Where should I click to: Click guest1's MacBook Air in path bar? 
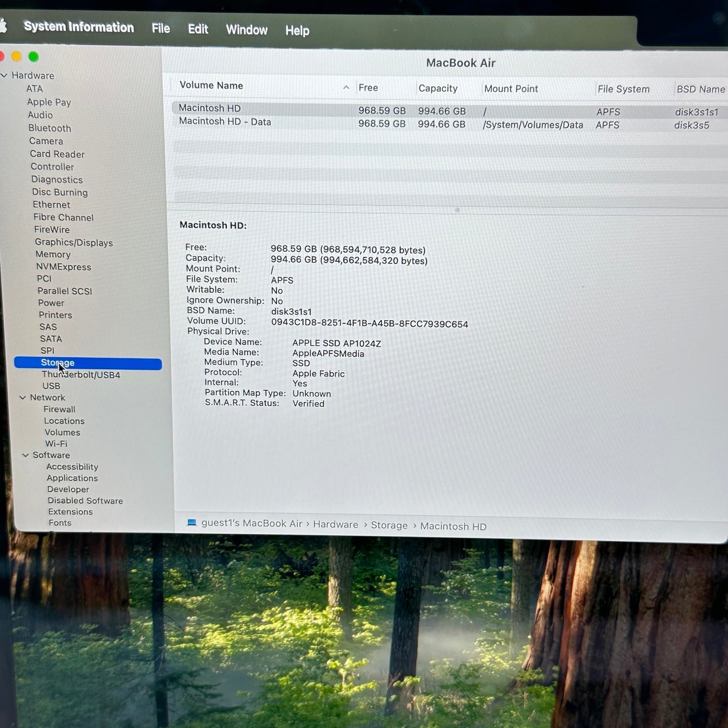click(252, 523)
